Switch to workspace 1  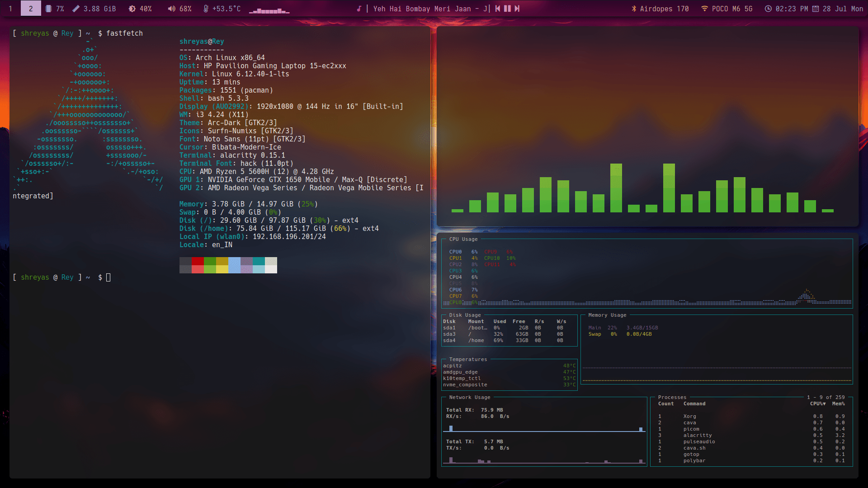coord(10,8)
